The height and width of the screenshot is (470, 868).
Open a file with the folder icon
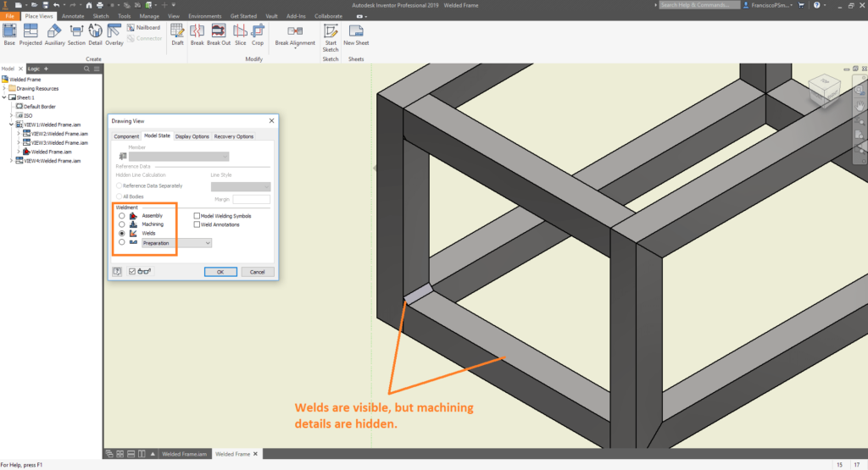click(x=33, y=5)
